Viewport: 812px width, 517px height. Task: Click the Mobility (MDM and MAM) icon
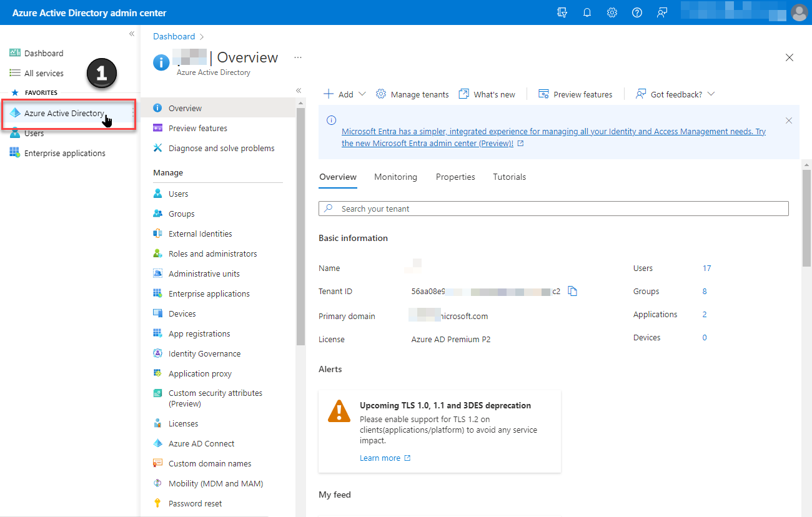click(x=157, y=483)
